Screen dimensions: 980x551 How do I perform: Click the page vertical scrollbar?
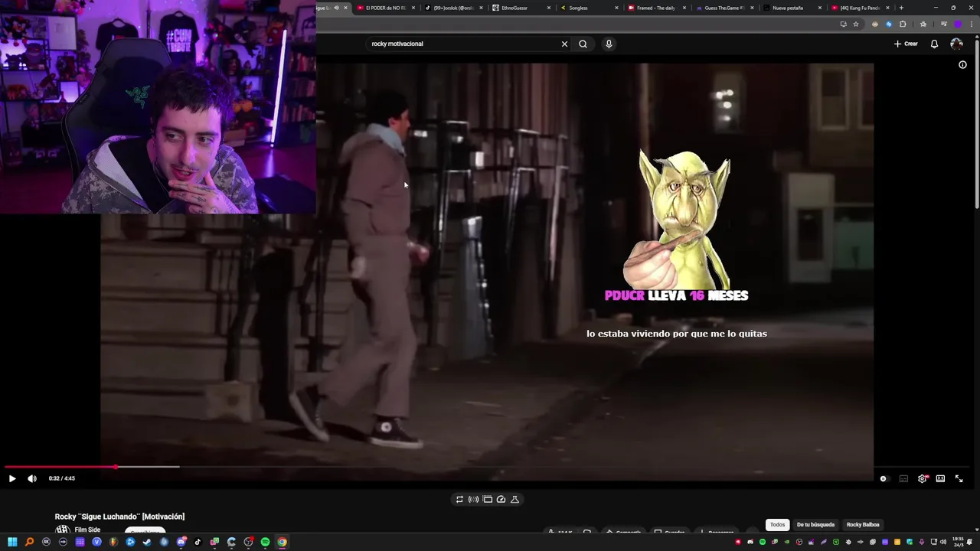pyautogui.click(x=976, y=122)
